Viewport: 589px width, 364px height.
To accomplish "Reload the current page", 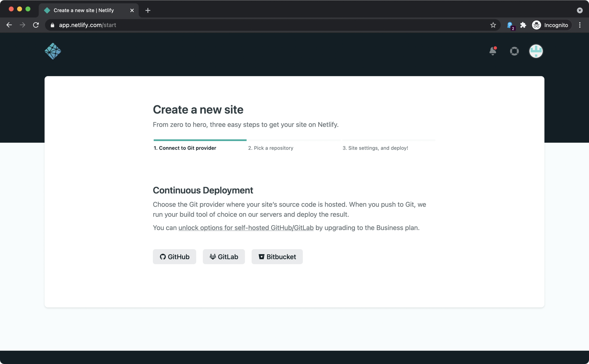I will pyautogui.click(x=36, y=25).
